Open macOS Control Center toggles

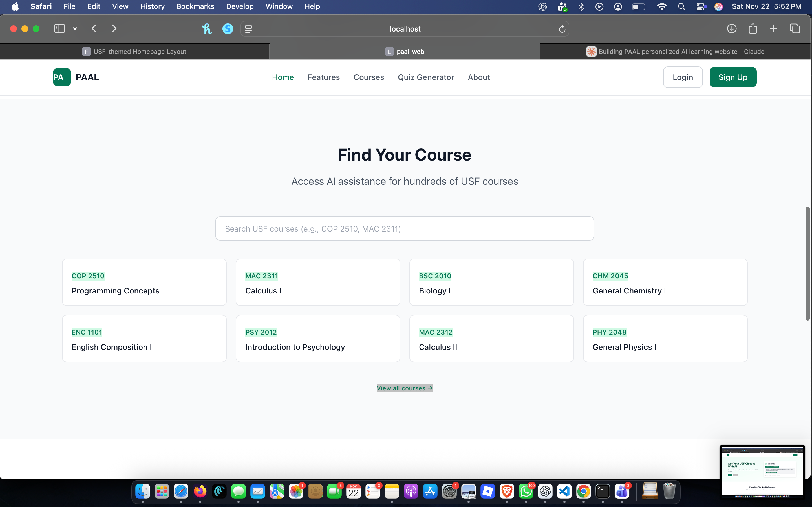[701, 7]
